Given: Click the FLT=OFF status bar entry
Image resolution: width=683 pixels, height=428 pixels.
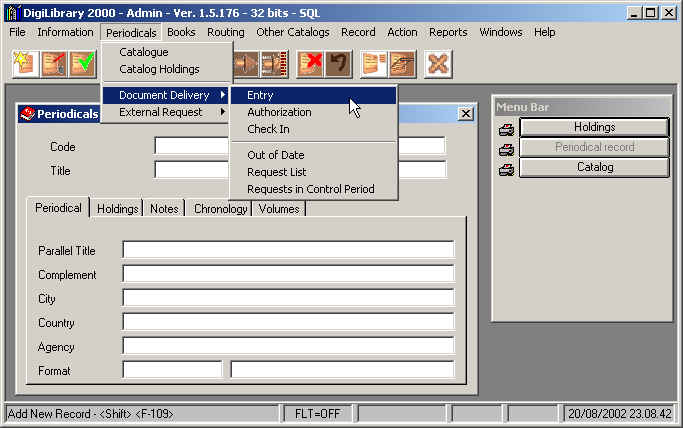Looking at the screenshot, I should (x=318, y=413).
